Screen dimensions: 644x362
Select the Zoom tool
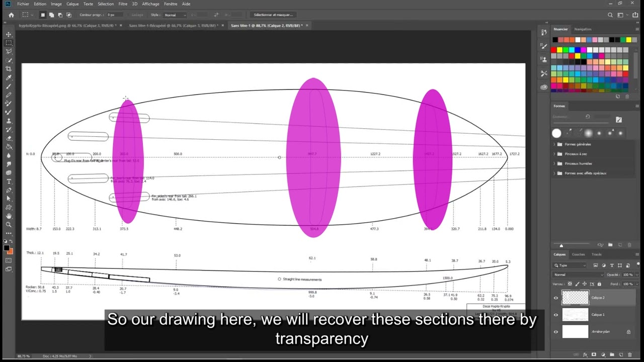(x=9, y=224)
